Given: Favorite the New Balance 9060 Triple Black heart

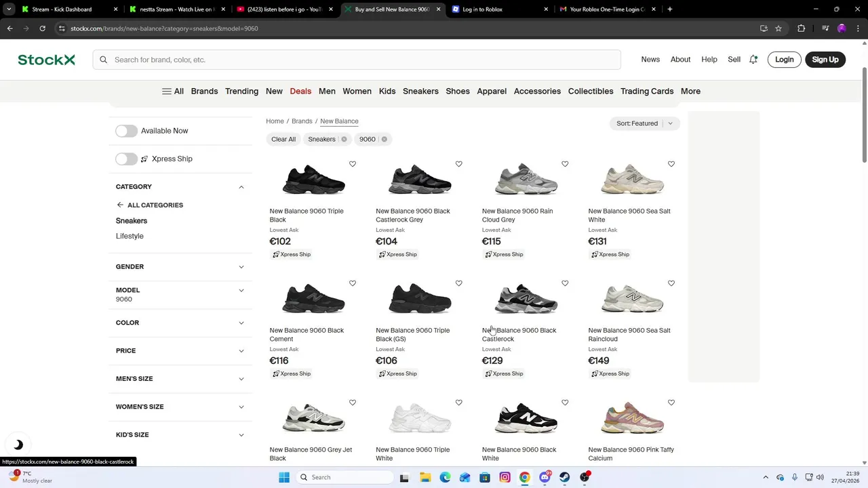Looking at the screenshot, I should [353, 164].
